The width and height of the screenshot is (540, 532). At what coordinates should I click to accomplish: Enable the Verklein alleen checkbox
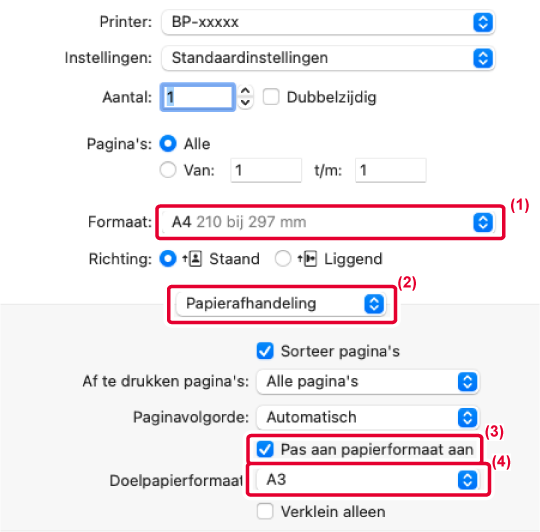pos(265,511)
